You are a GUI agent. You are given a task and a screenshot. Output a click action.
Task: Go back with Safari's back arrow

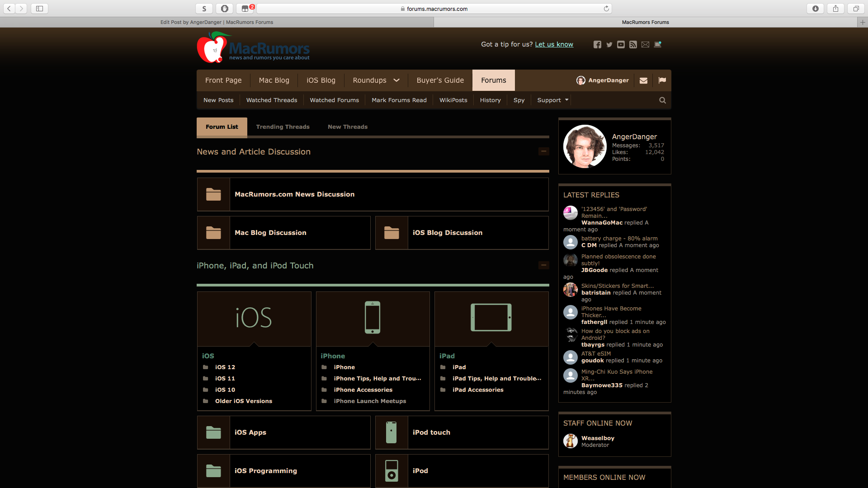point(9,9)
